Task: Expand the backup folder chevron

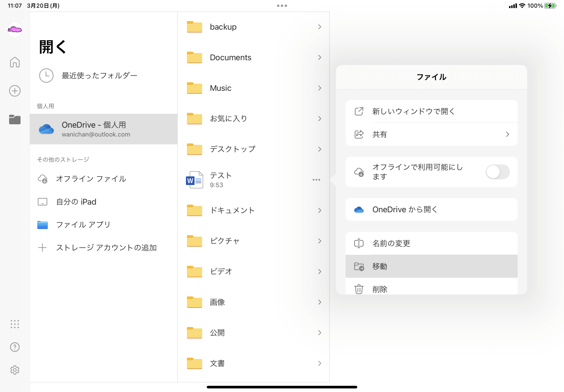Action: (319, 27)
